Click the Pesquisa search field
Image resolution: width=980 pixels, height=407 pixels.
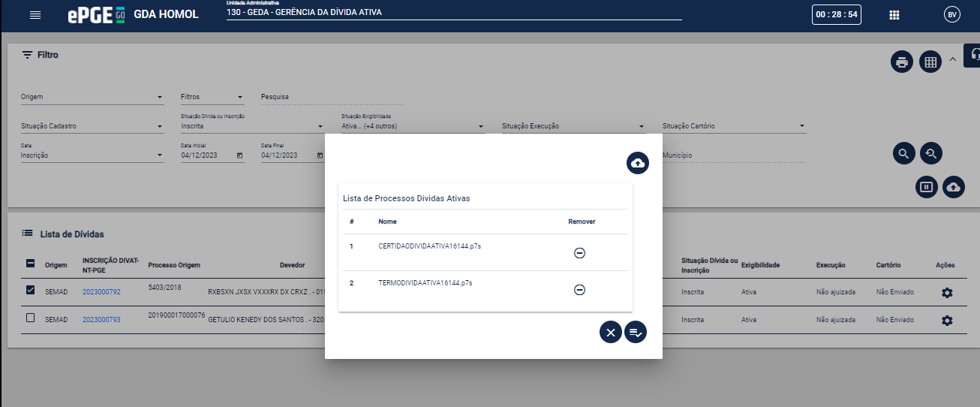[x=332, y=97]
